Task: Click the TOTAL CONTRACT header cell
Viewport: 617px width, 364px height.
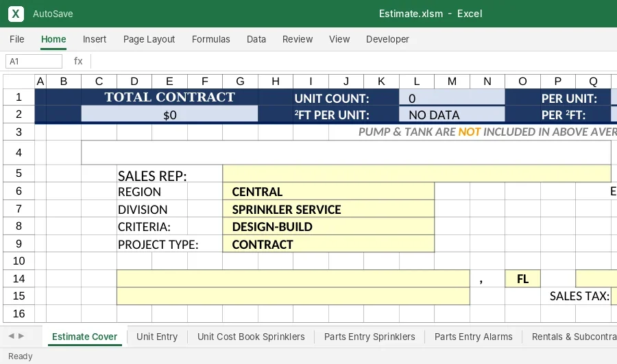Action: (169, 97)
